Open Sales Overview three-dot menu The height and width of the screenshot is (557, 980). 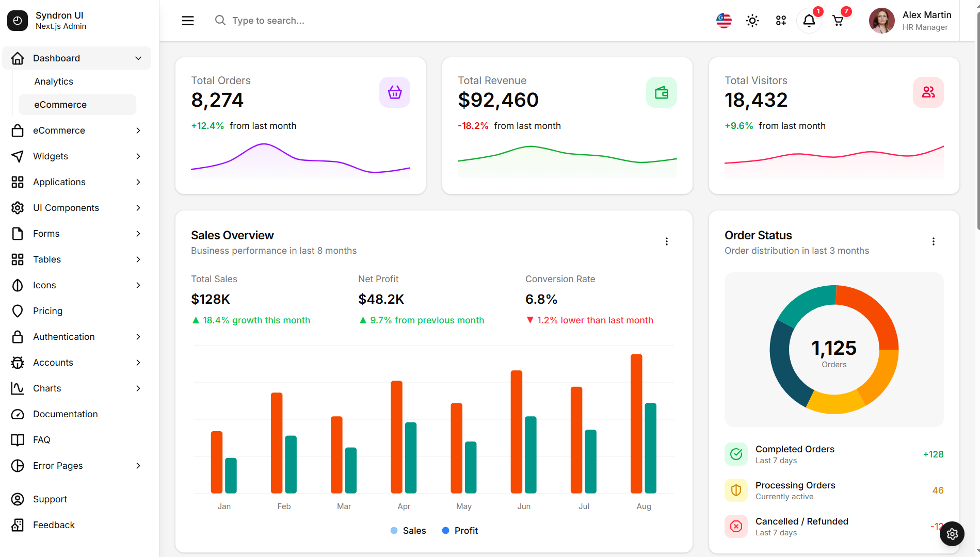click(667, 241)
